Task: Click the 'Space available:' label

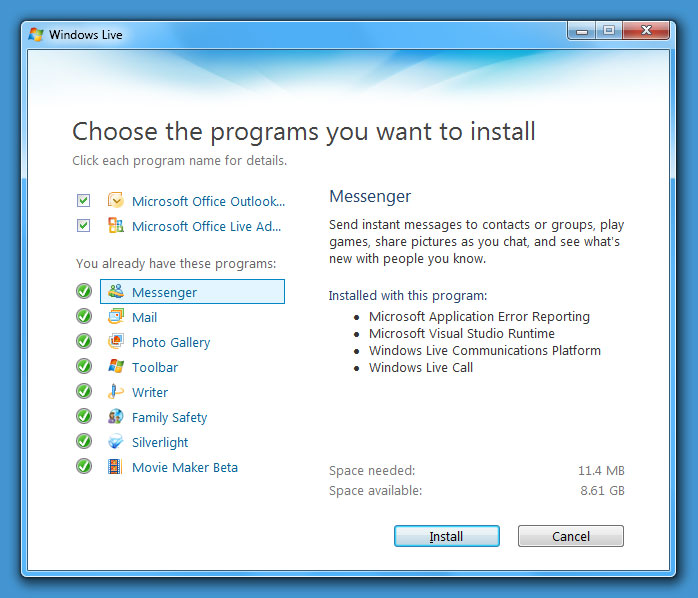Action: click(375, 491)
